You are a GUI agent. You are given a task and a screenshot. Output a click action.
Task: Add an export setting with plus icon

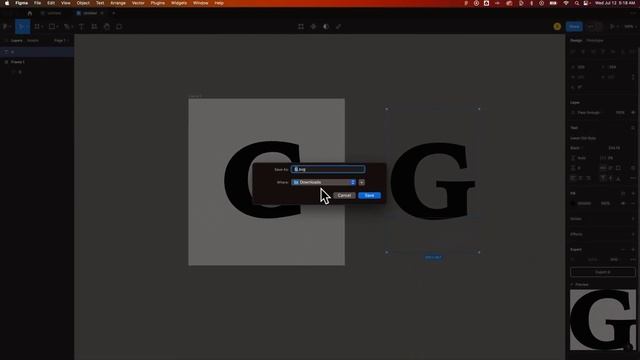click(633, 249)
